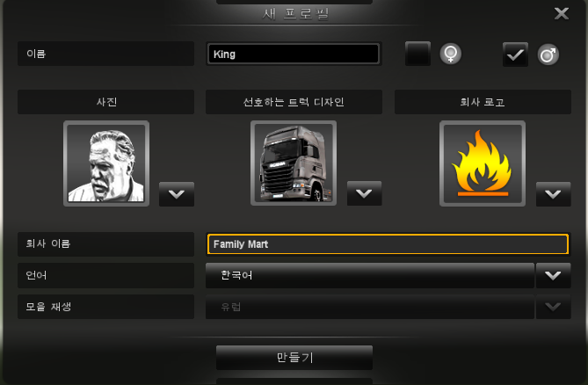Select the flame company logo image
This screenshot has height=385, width=588.
(483, 163)
